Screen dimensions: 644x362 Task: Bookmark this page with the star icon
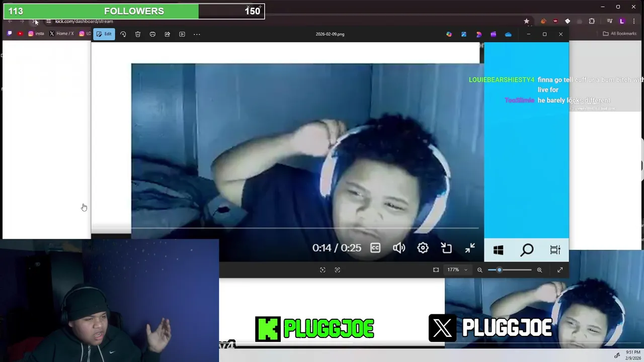(x=526, y=21)
